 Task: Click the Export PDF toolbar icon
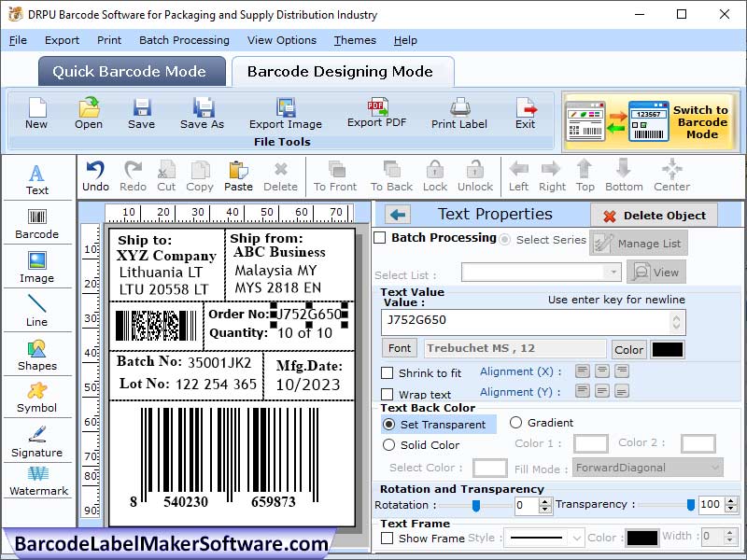(x=375, y=114)
